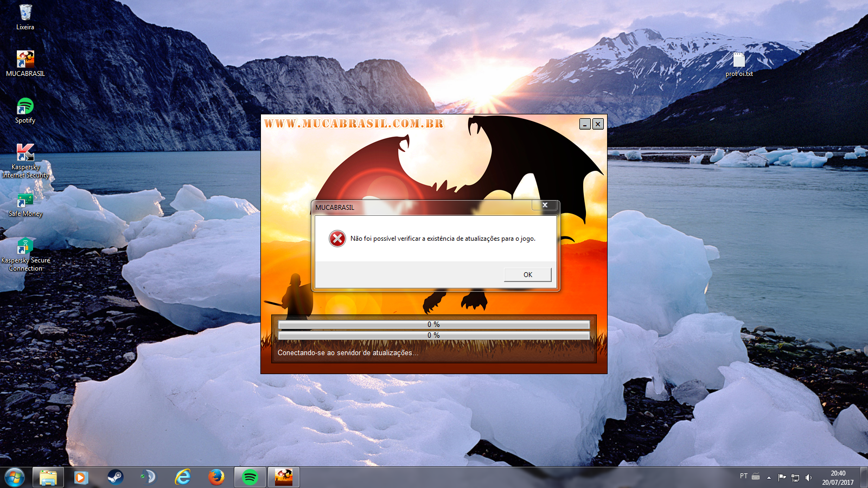Click OK in the MUCABRASIL error dialog

pyautogui.click(x=527, y=275)
